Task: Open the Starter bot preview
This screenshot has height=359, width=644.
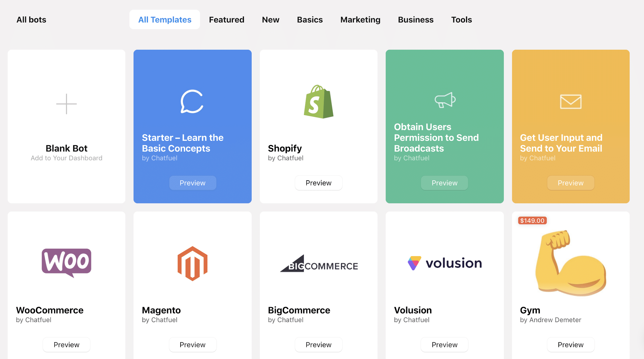Action: point(192,182)
